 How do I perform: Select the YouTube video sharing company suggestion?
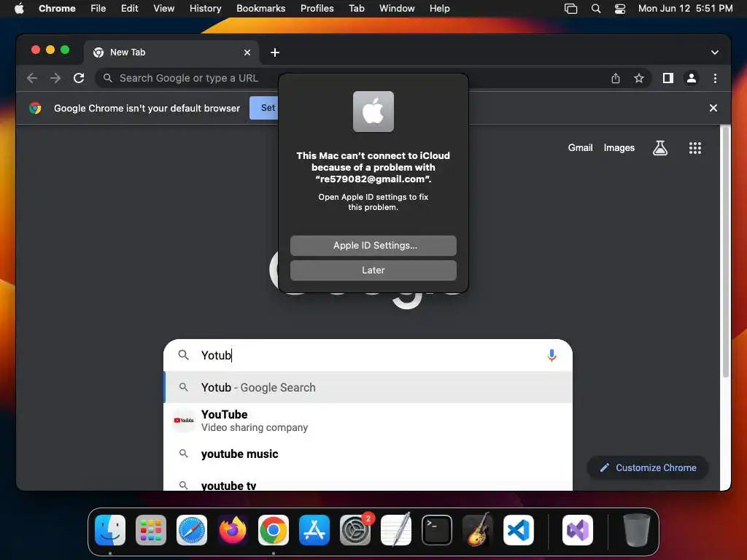tap(368, 421)
